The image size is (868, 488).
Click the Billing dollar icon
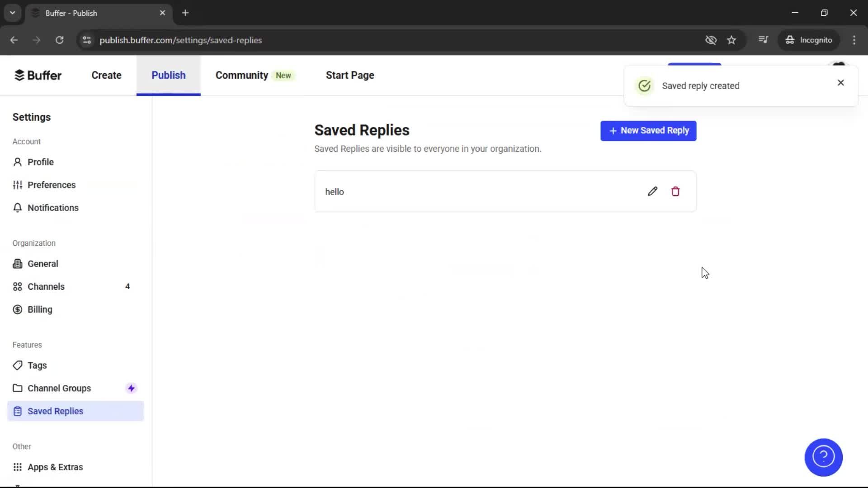pos(17,309)
